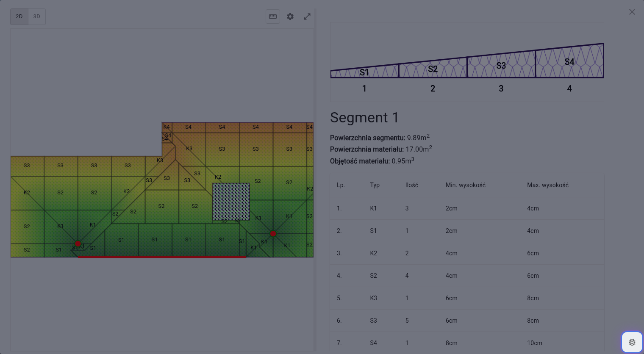Select the S1 type cell in table row 2

[373, 231]
